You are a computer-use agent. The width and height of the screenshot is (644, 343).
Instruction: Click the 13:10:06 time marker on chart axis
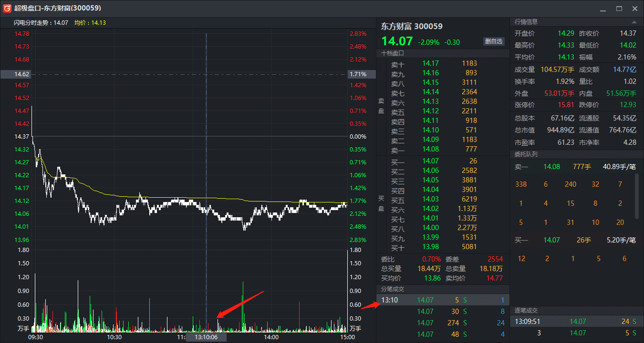click(x=206, y=337)
